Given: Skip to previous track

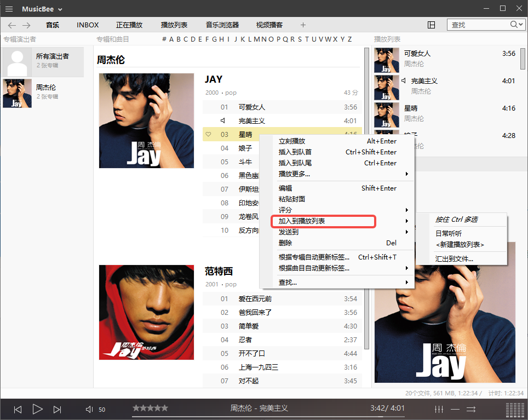Looking at the screenshot, I should click(18, 409).
